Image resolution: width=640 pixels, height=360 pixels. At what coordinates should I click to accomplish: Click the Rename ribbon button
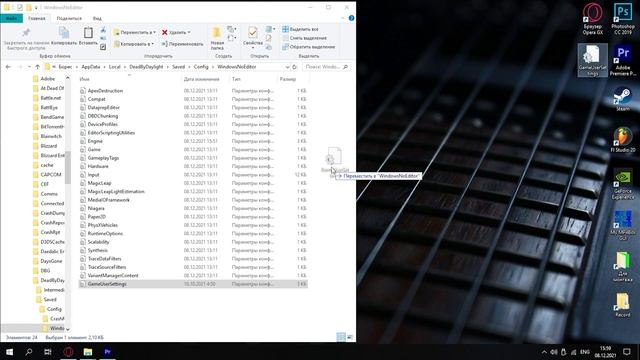182,44
